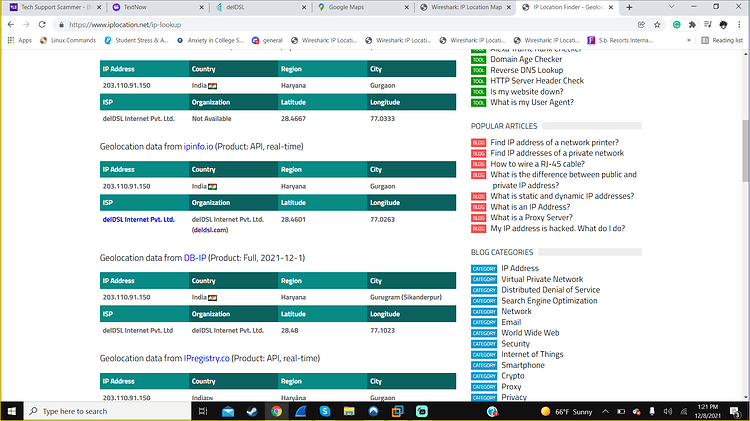The width and height of the screenshot is (750, 421).
Task: Open Chrome three-dot menu
Action: click(739, 24)
